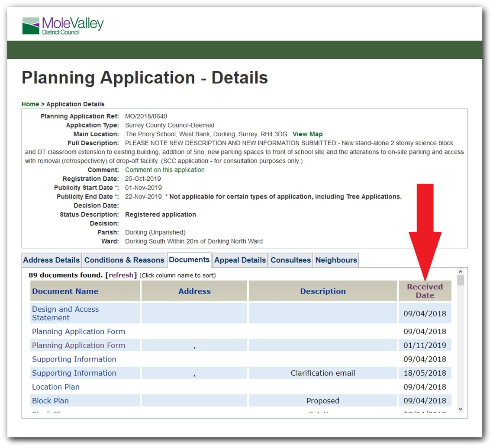Sort by Received Date column
Viewport: 493px width, 448px height.
(425, 291)
